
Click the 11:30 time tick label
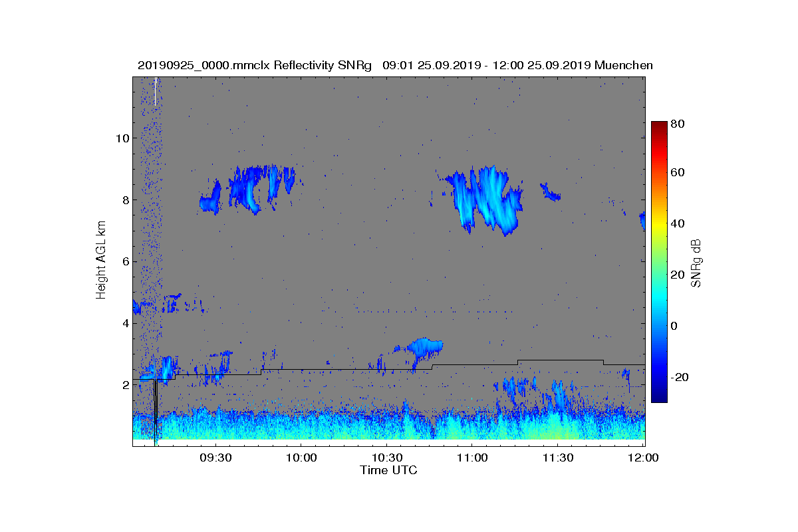(x=558, y=458)
